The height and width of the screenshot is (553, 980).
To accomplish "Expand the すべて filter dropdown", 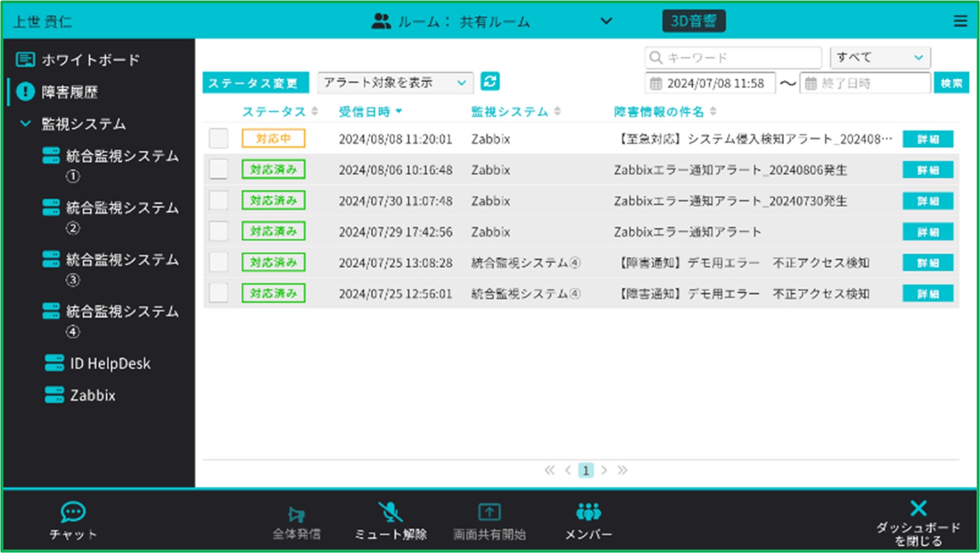I will click(x=880, y=57).
